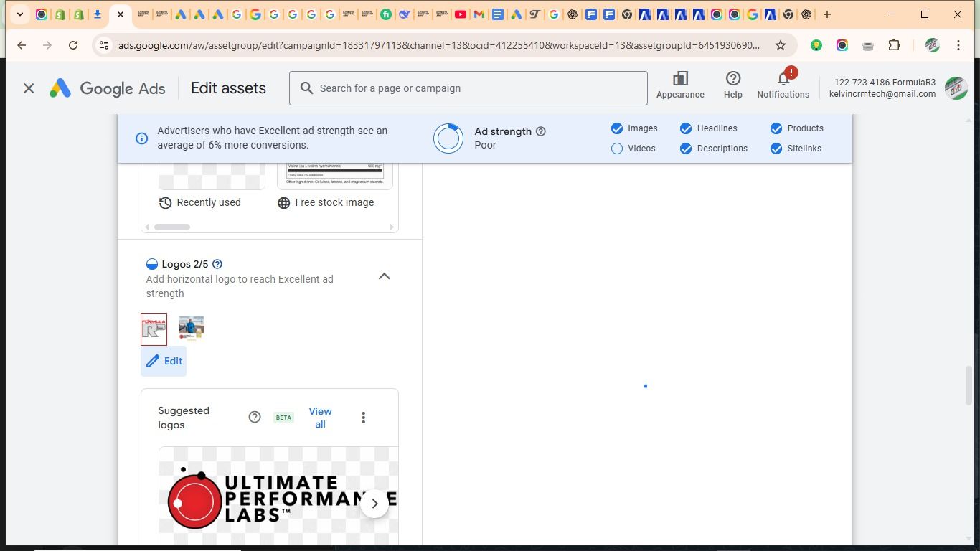Open the browser tab search dropdown

(20, 14)
